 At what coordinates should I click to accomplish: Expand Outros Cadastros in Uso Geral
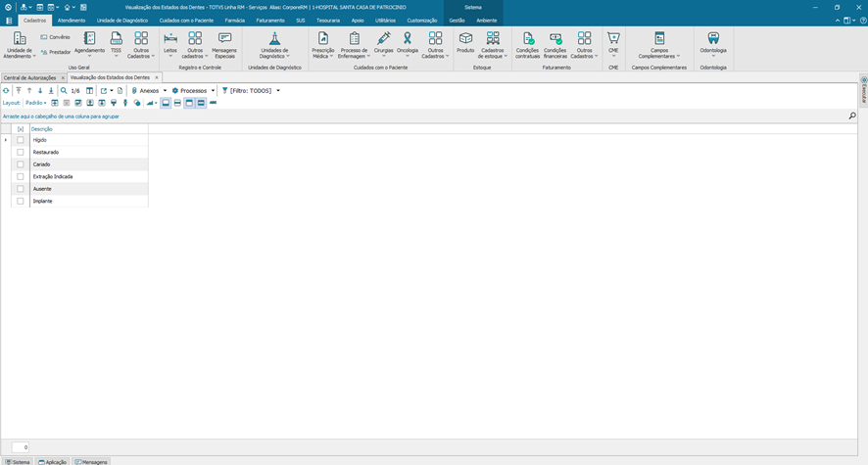pyautogui.click(x=141, y=44)
